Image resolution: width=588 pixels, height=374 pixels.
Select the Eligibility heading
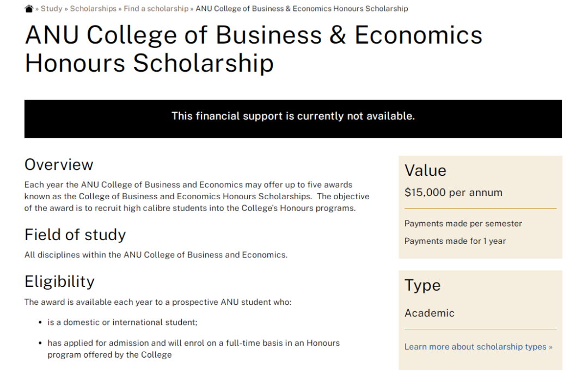[59, 281]
